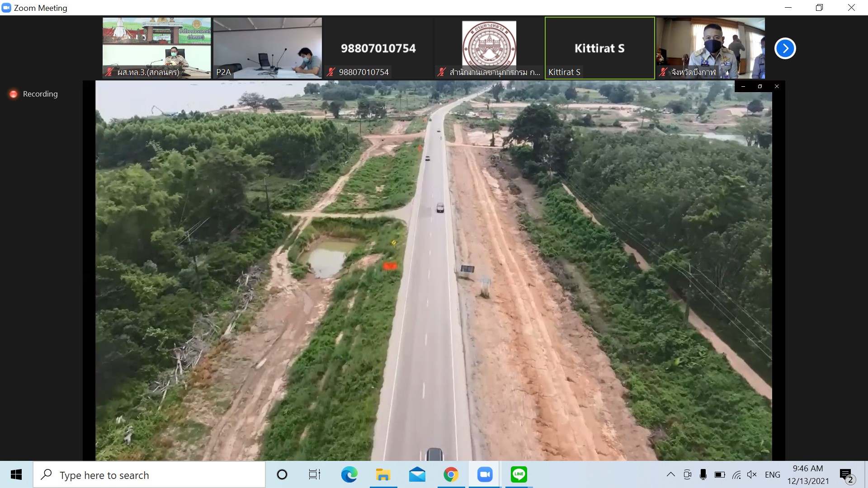This screenshot has width=868, height=488.
Task: Open Wi-Fi network status icon
Action: point(736,474)
